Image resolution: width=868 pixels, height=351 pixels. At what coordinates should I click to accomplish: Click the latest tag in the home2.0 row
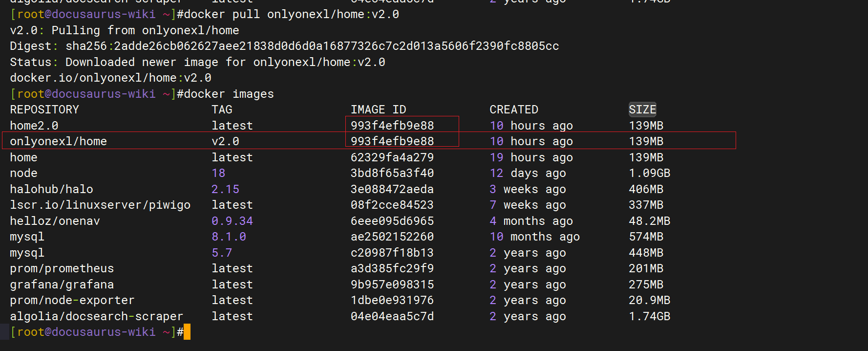tap(232, 126)
